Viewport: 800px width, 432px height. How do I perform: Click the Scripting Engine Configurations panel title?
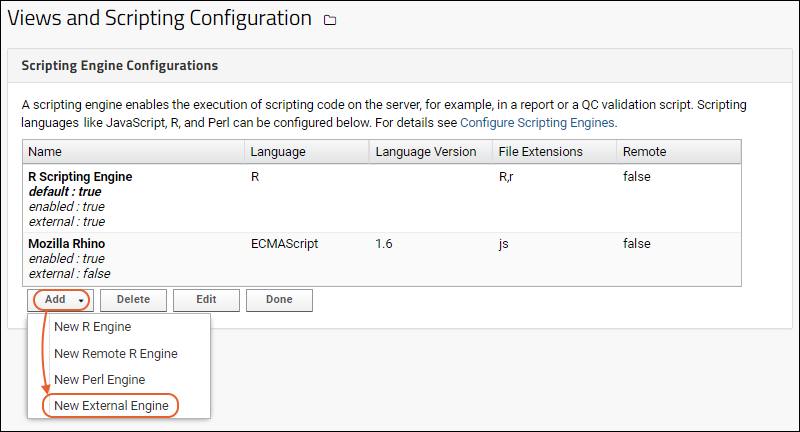[120, 66]
